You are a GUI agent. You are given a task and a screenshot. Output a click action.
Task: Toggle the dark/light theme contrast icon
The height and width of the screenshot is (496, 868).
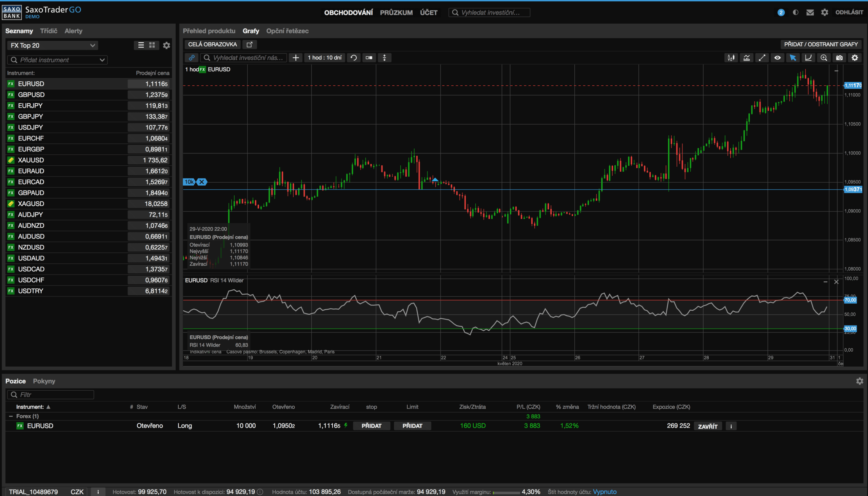[795, 13]
